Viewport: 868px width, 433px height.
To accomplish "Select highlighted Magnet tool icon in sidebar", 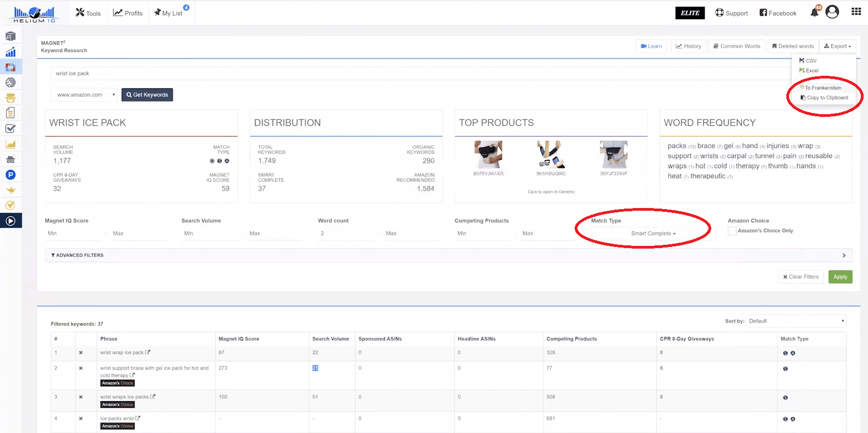I will click(10, 67).
